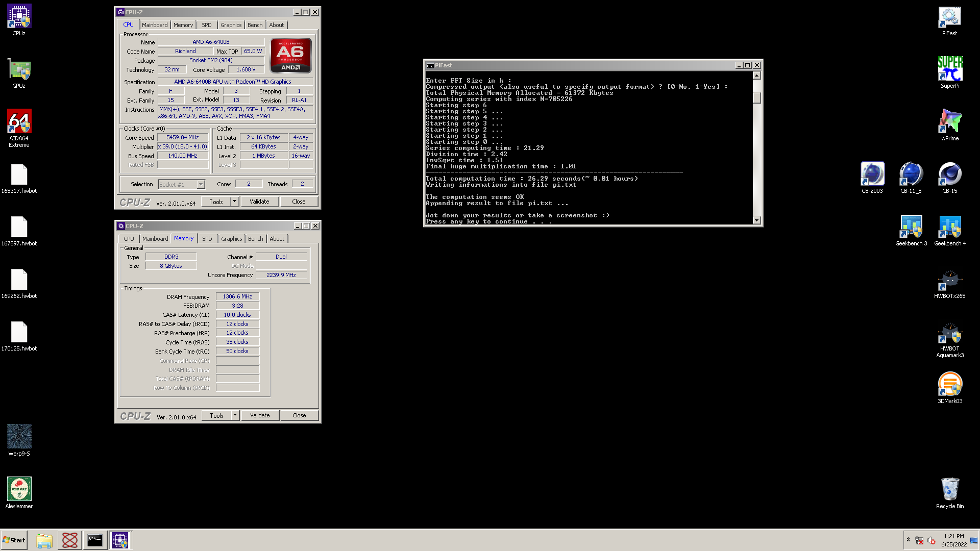Open Memory tab in top CPU-Z window

(x=183, y=25)
